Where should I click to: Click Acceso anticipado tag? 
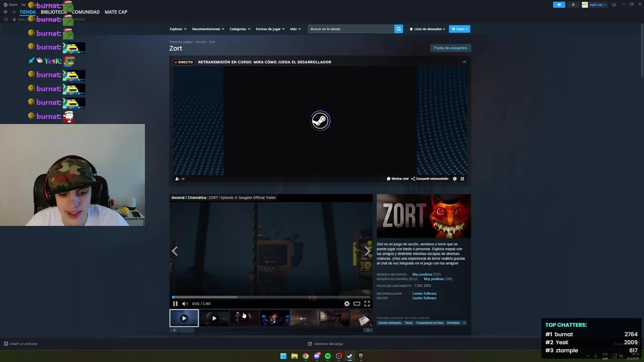point(390,323)
